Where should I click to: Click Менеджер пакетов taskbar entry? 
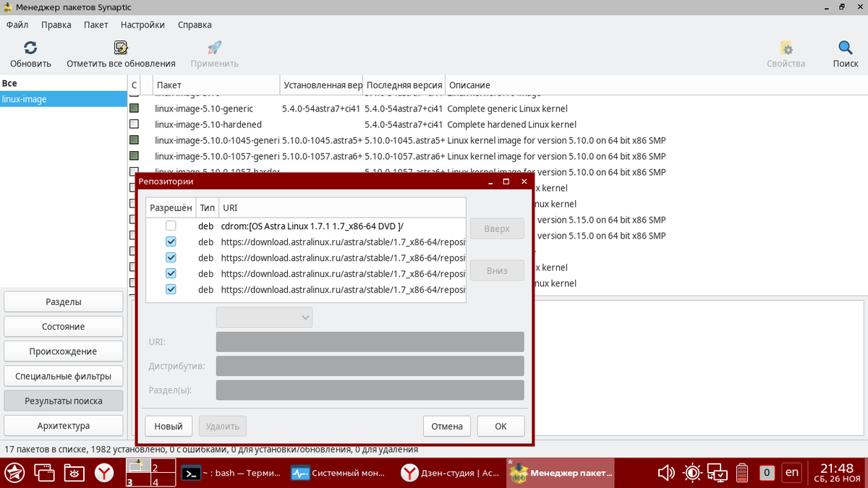[560, 474]
